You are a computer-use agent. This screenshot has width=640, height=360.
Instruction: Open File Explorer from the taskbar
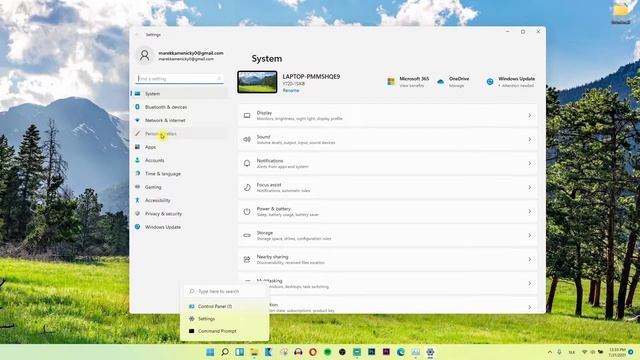(254, 352)
